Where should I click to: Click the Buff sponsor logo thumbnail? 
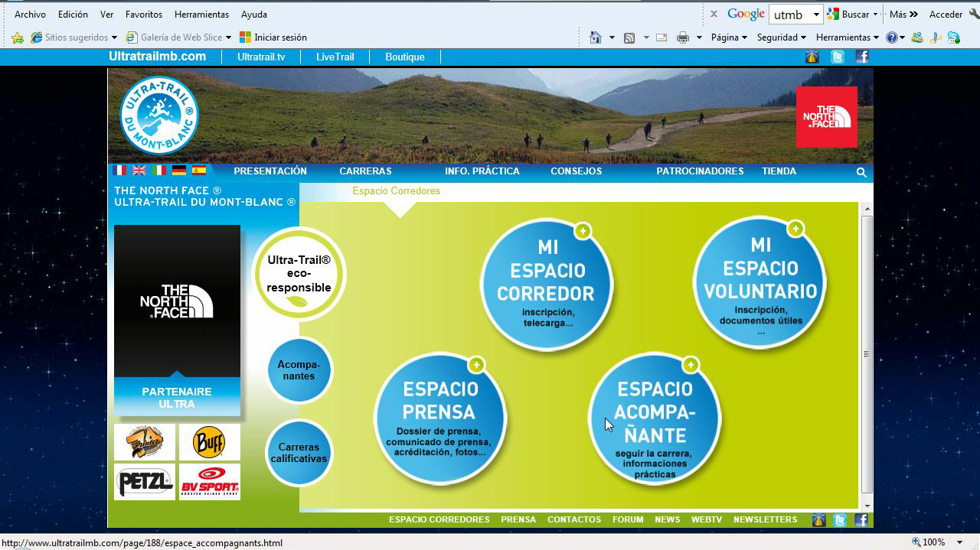209,442
